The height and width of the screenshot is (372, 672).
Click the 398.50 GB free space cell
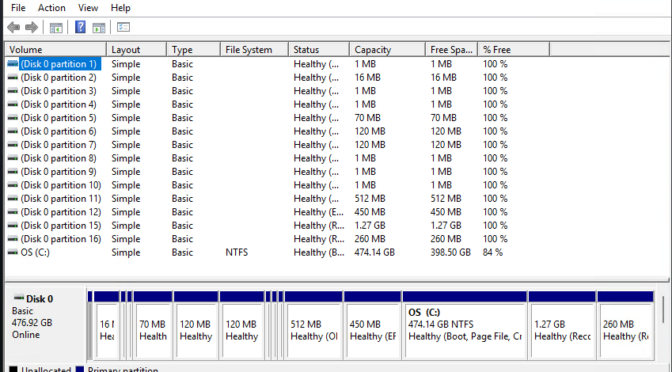[450, 252]
